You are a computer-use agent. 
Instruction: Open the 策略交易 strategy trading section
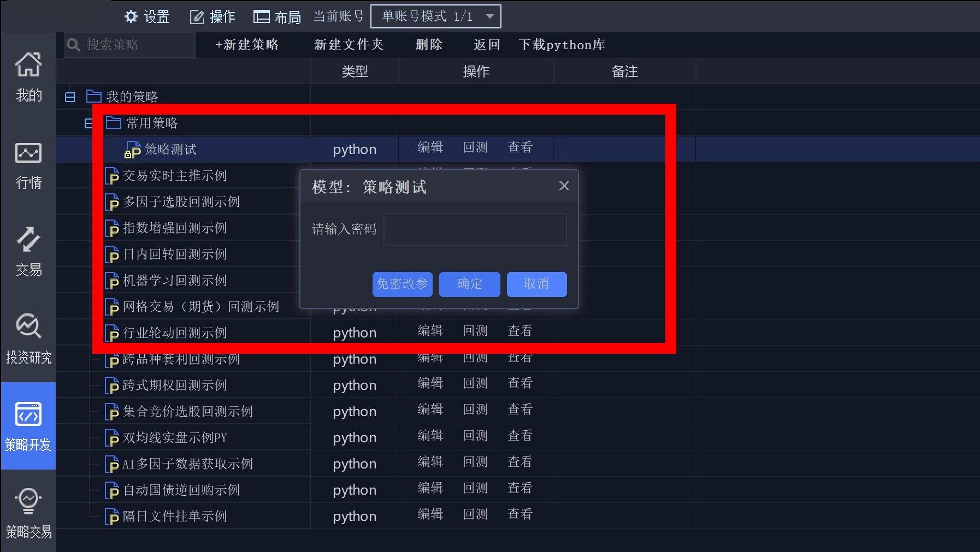pyautogui.click(x=28, y=508)
